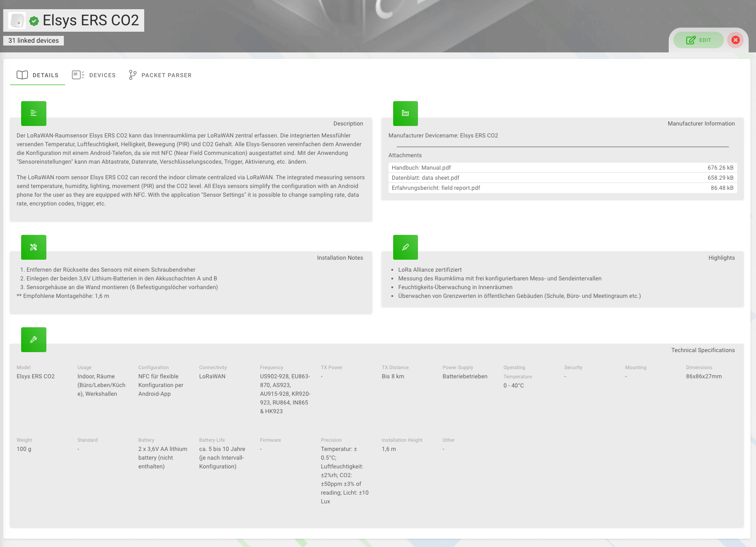
Task: Click the Description document icon
Action: (33, 113)
